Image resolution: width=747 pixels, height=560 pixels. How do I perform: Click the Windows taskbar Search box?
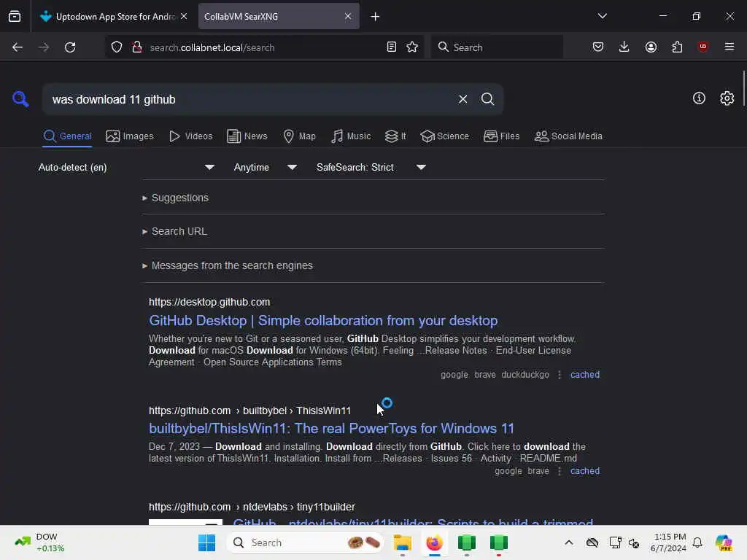(305, 542)
